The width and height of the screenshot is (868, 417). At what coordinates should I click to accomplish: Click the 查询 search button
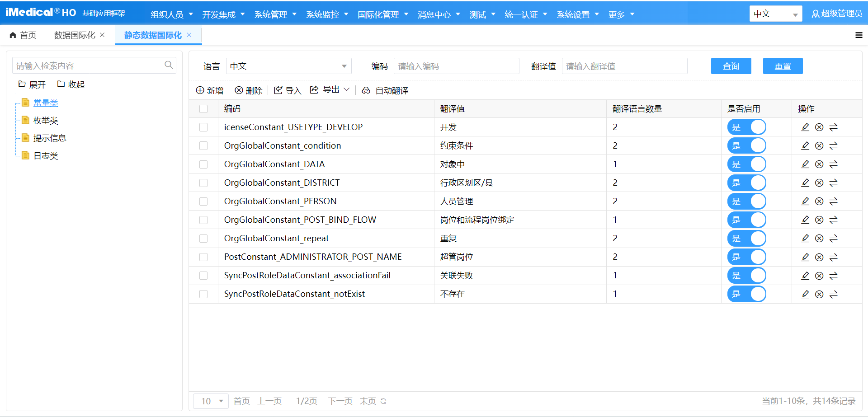(731, 66)
